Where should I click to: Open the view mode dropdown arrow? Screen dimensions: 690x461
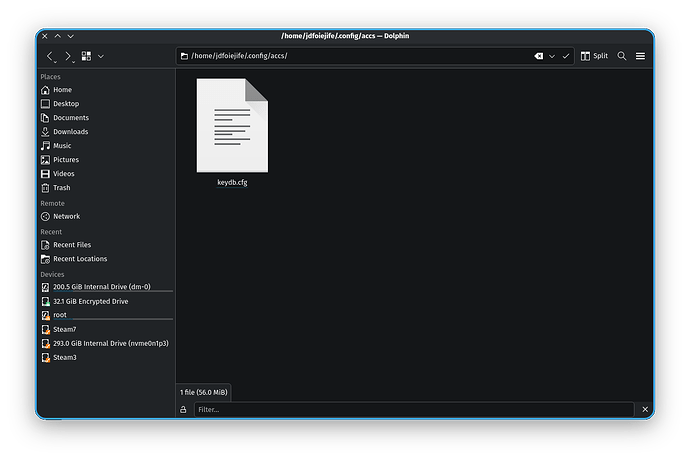pyautogui.click(x=101, y=56)
